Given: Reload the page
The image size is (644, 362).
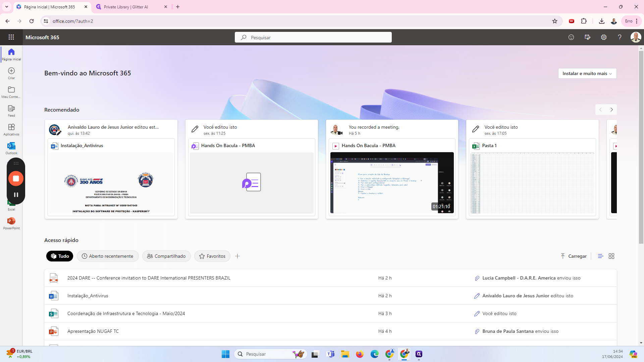Looking at the screenshot, I should click(x=32, y=21).
